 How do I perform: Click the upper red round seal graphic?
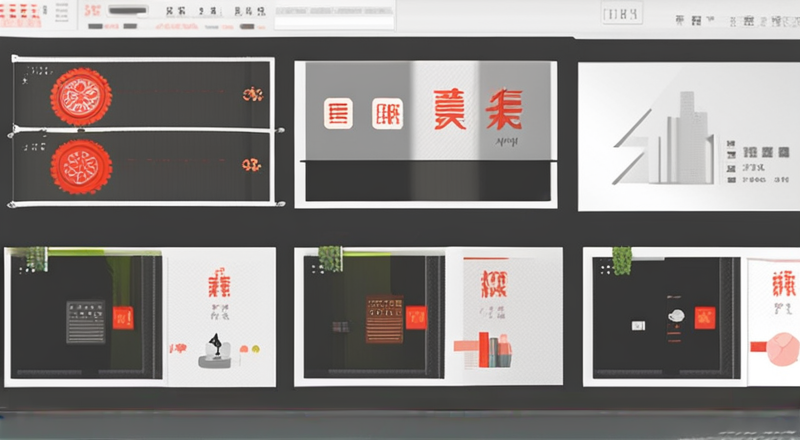81,96
